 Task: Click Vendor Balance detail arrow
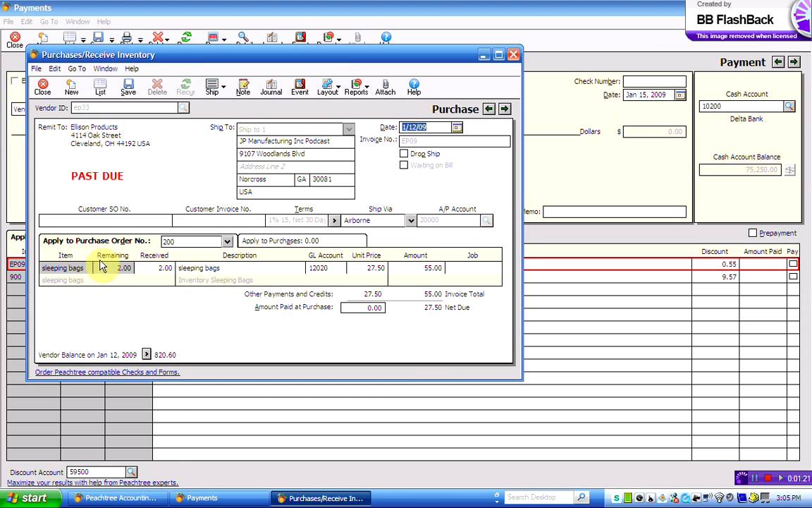pyautogui.click(x=147, y=354)
